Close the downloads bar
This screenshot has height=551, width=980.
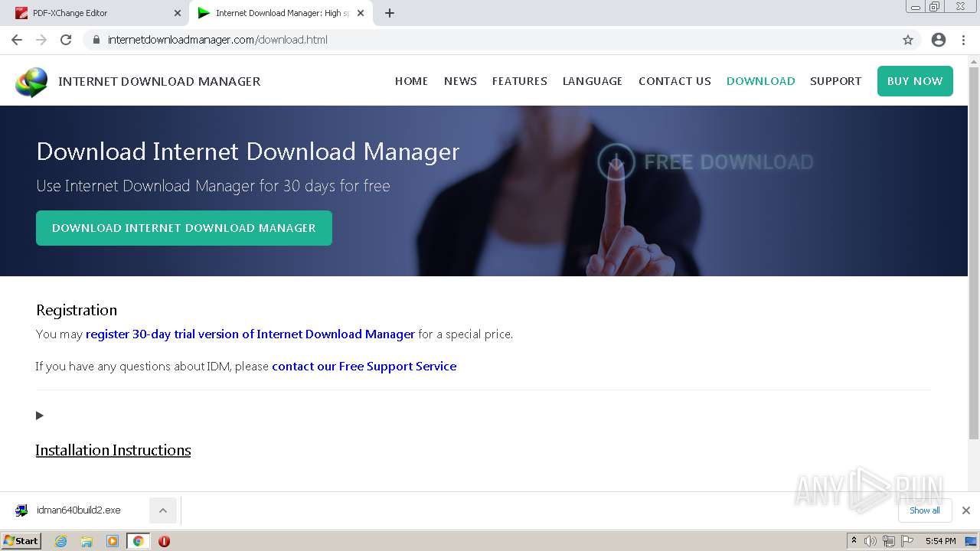[x=966, y=510]
